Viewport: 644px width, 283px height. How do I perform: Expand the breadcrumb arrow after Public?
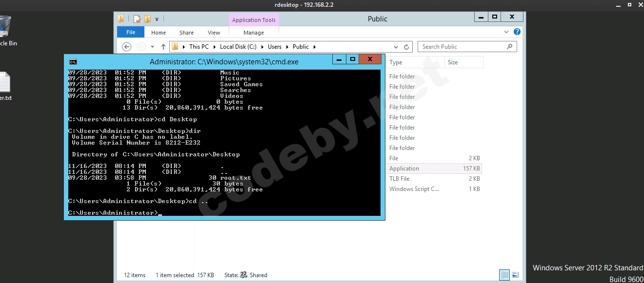click(x=314, y=47)
